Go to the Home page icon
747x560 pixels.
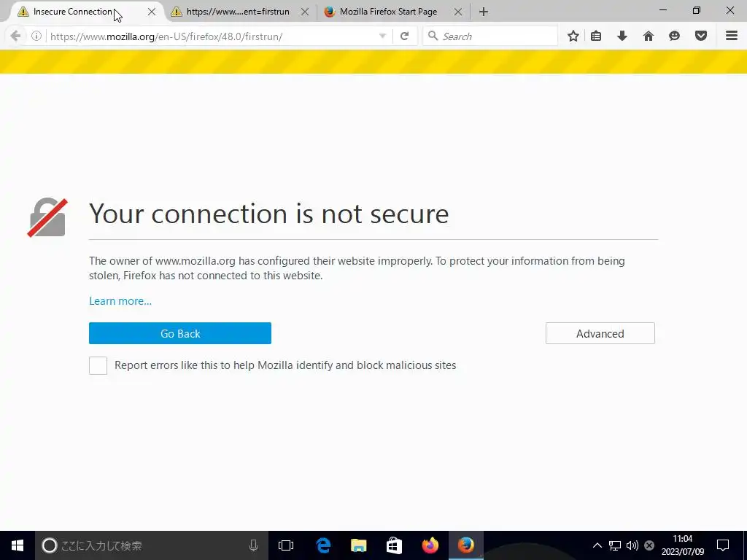click(x=649, y=36)
